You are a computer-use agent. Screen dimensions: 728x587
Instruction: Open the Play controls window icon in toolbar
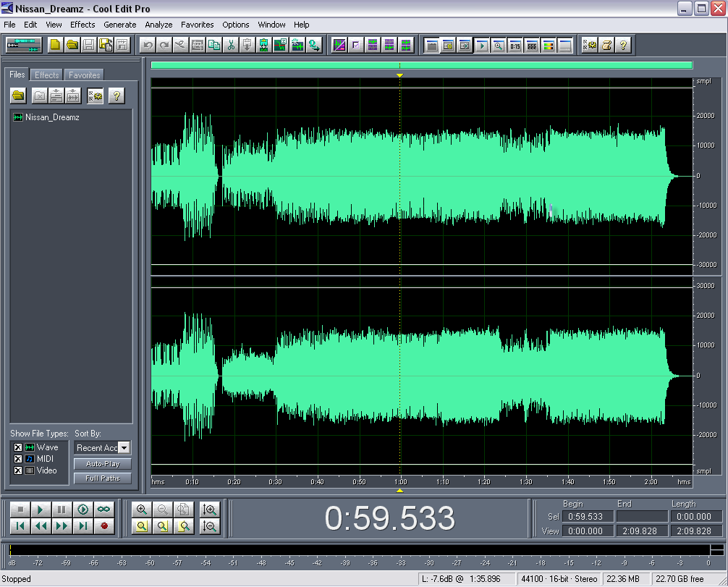point(481,45)
